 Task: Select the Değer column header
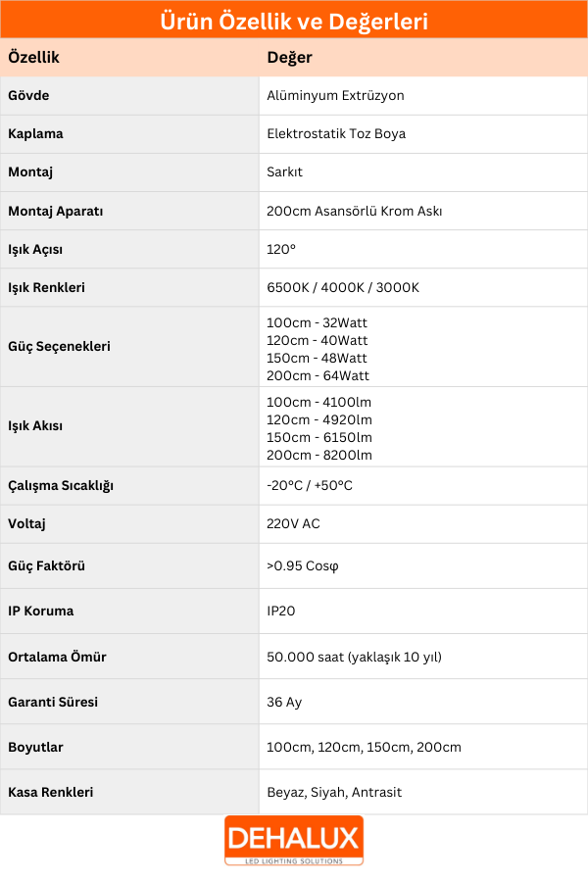pos(290,58)
